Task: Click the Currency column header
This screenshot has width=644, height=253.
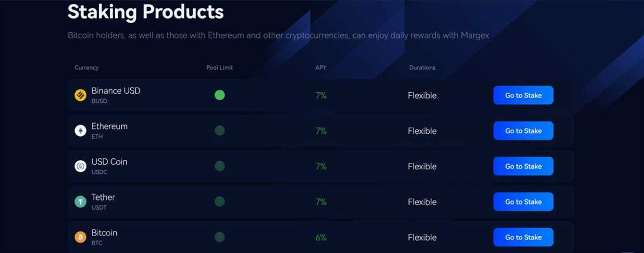Action: point(87,68)
